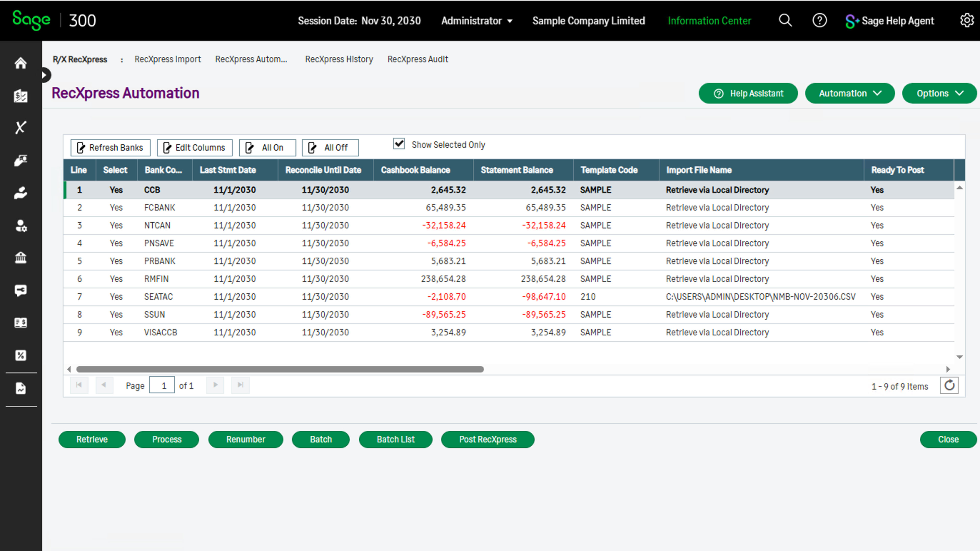Switch to the RecXpress Autom... tab
Viewport: 980px width, 551px height.
click(x=251, y=59)
